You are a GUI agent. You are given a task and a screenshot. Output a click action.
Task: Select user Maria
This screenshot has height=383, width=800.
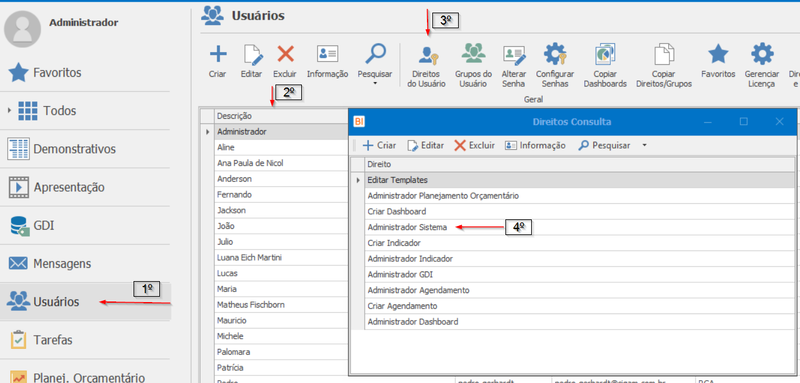pos(281,289)
